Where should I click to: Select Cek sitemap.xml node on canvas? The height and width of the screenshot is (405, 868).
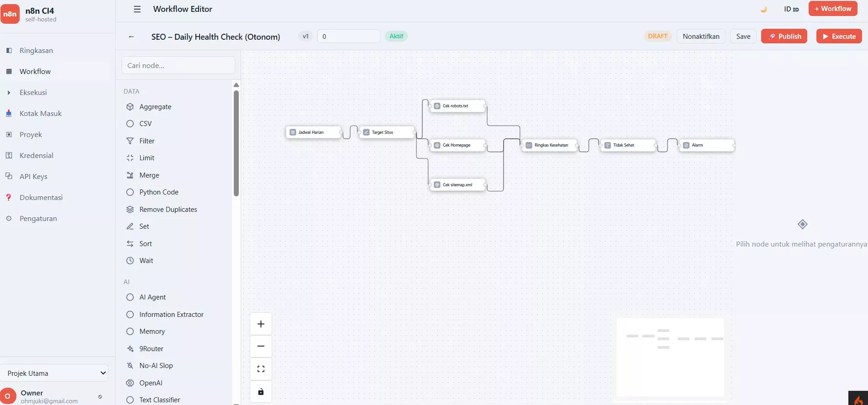coord(458,184)
